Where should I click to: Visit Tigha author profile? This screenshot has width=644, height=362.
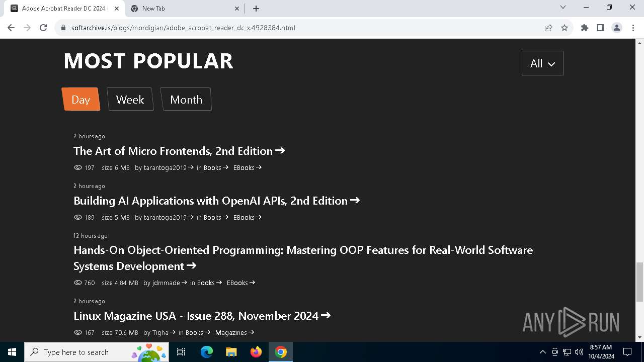coord(164,333)
